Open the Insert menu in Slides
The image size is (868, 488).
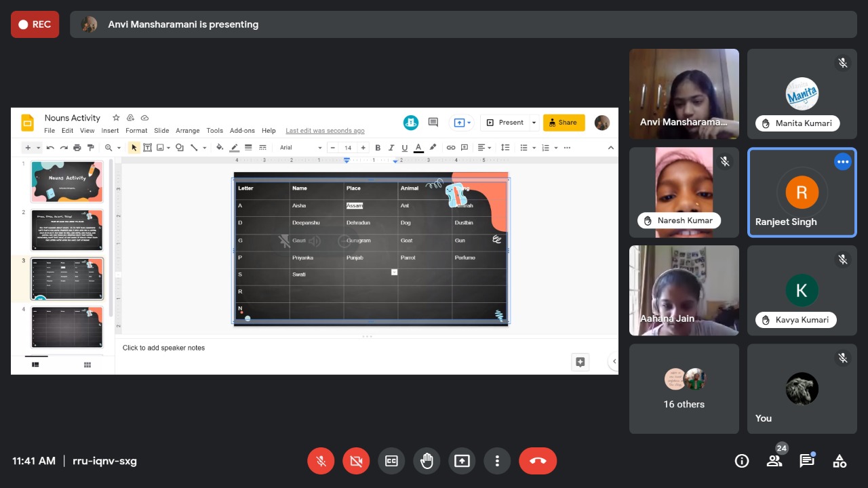tap(110, 131)
